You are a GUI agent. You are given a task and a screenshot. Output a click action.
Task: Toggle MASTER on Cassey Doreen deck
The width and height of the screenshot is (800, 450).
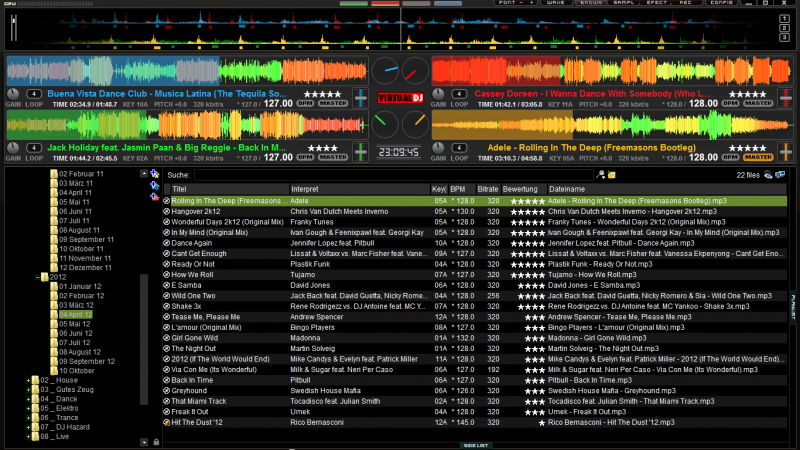[x=758, y=104]
